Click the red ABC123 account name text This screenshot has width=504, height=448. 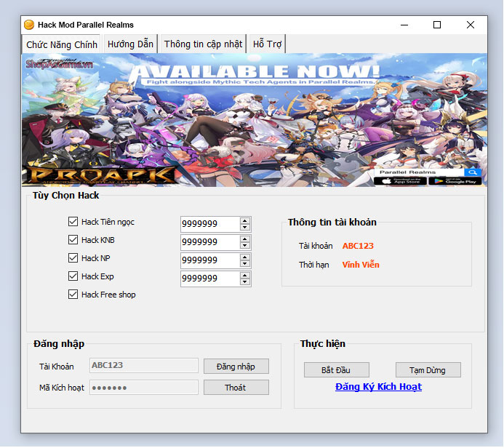click(x=358, y=246)
